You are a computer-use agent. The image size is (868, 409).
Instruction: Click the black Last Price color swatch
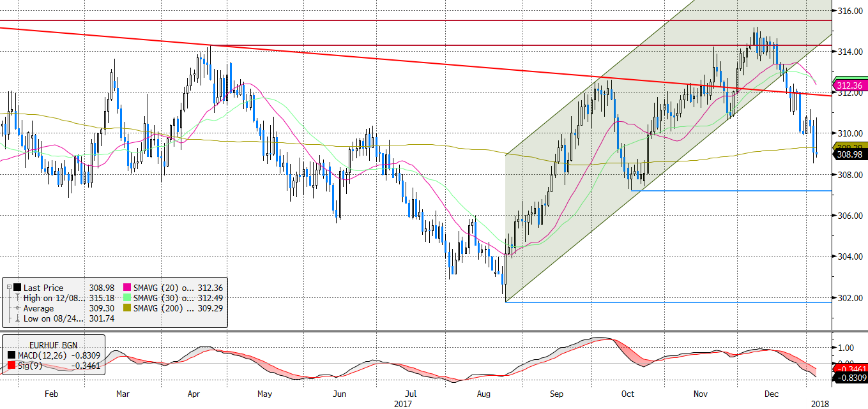16,288
